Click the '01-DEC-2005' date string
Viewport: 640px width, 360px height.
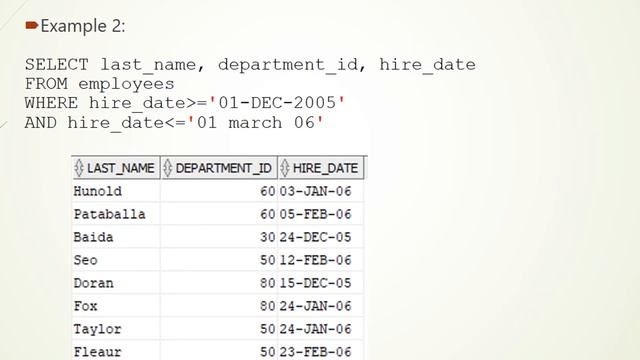277,103
